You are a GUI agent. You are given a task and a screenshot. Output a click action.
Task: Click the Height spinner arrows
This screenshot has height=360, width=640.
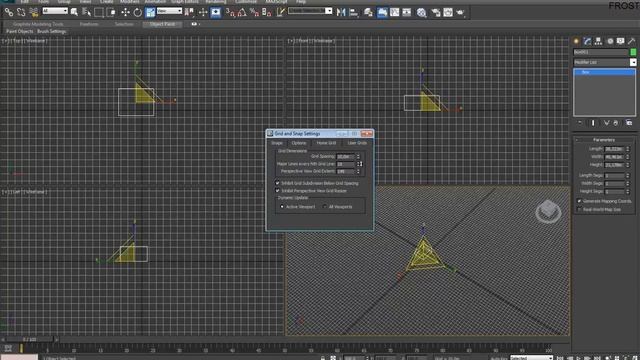628,165
